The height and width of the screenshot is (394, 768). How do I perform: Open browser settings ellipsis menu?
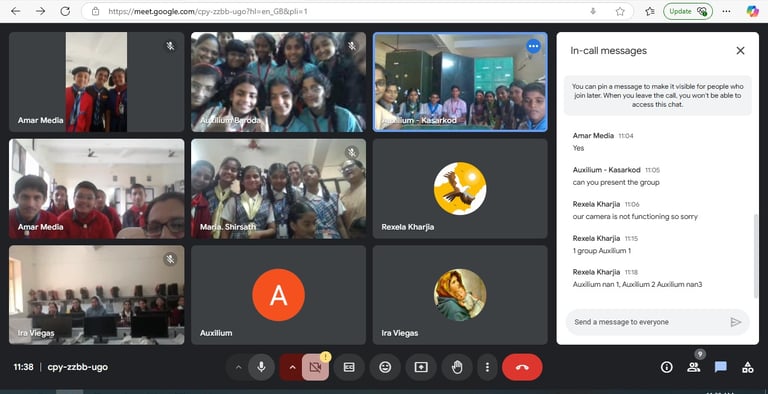point(726,11)
